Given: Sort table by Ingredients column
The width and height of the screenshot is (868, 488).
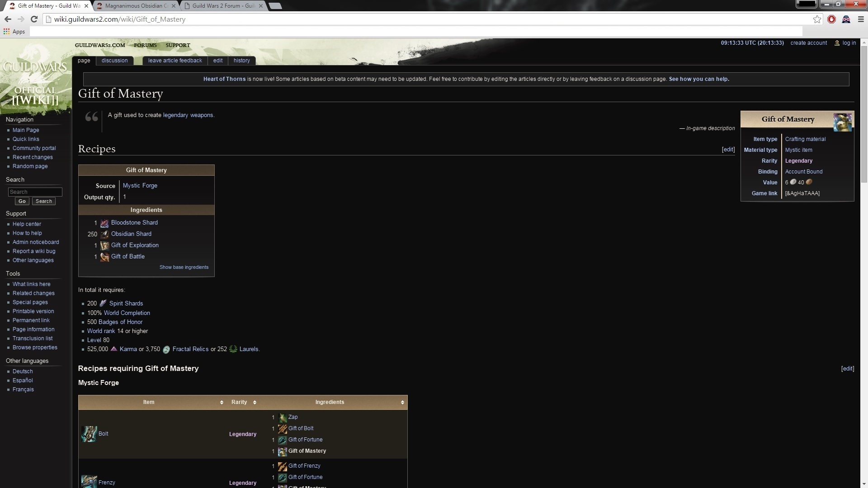Looking at the screenshot, I should point(402,402).
